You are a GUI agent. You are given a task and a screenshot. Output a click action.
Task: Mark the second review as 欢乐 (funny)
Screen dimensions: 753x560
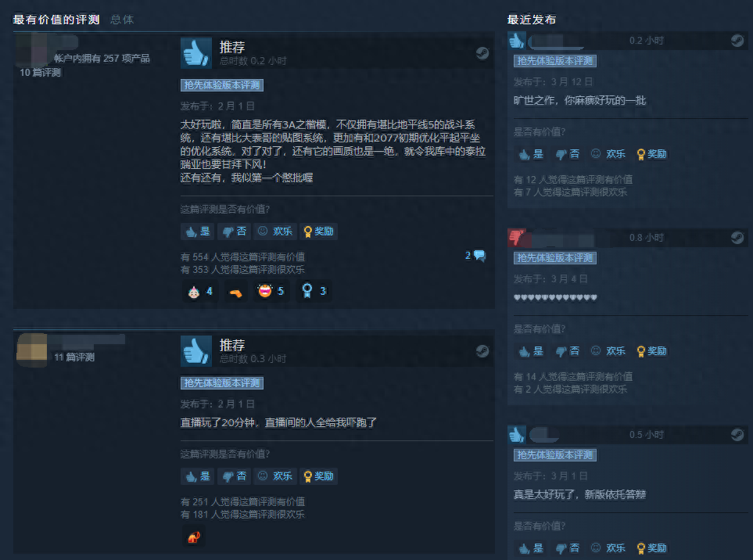click(275, 476)
